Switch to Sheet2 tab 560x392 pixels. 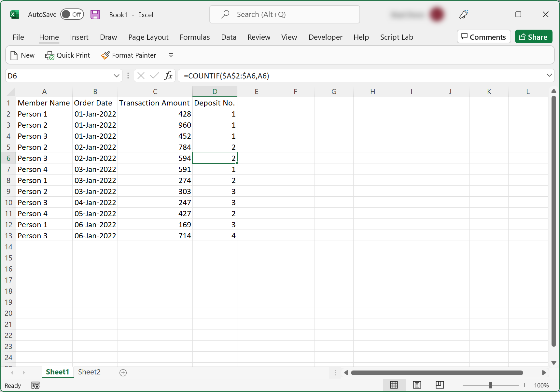click(x=89, y=372)
